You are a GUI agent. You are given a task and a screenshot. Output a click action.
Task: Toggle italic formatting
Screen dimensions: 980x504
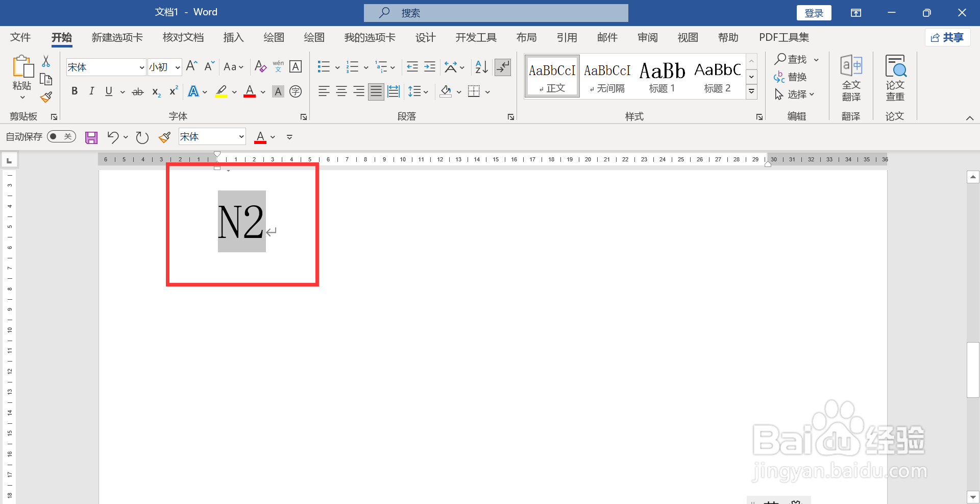click(x=91, y=91)
